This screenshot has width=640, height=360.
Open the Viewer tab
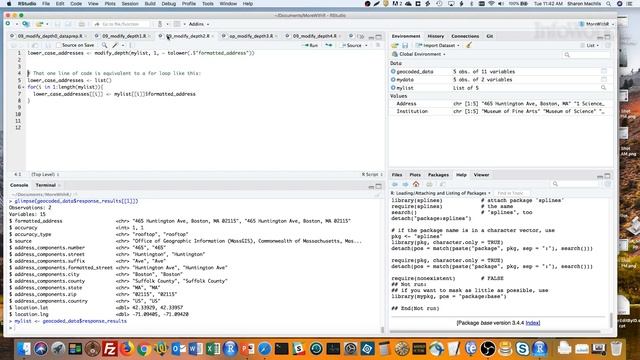[x=481, y=175]
